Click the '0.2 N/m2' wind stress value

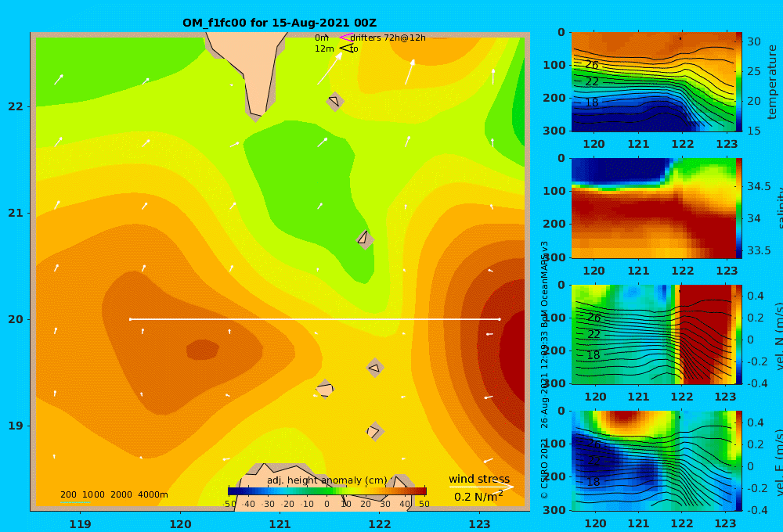tap(478, 497)
